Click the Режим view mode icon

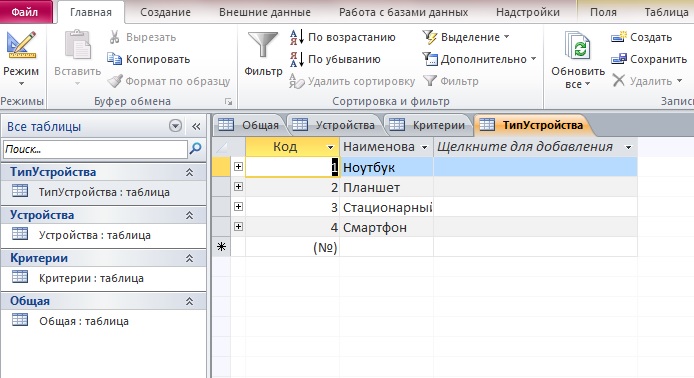pos(21,46)
